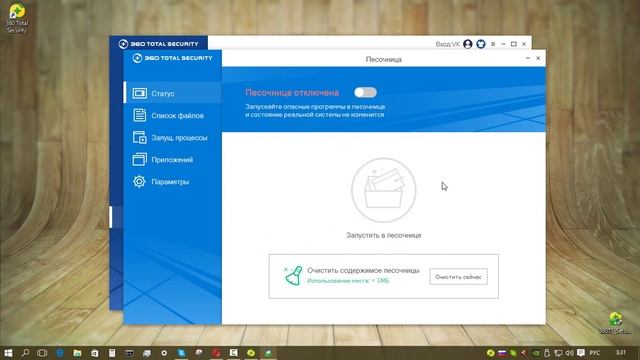Click the large sandbox box icon

(x=384, y=190)
